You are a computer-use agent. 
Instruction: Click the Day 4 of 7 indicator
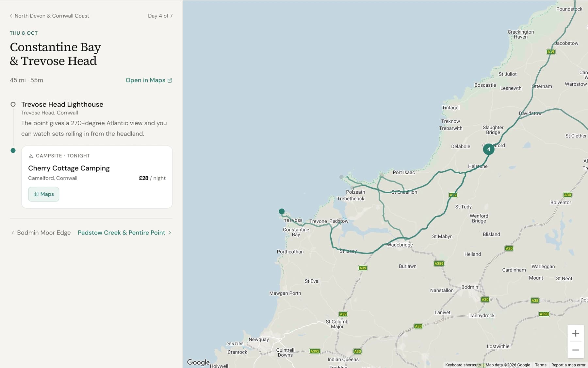(160, 16)
